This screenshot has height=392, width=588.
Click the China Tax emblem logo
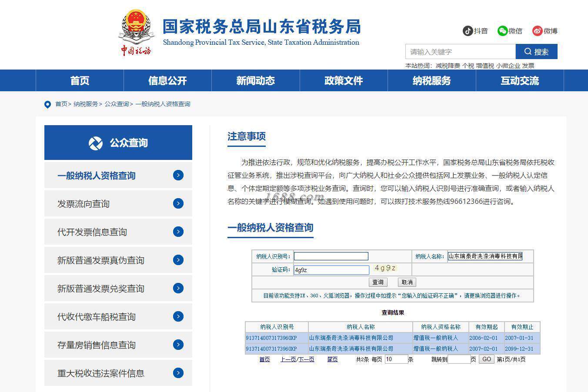tap(136, 33)
